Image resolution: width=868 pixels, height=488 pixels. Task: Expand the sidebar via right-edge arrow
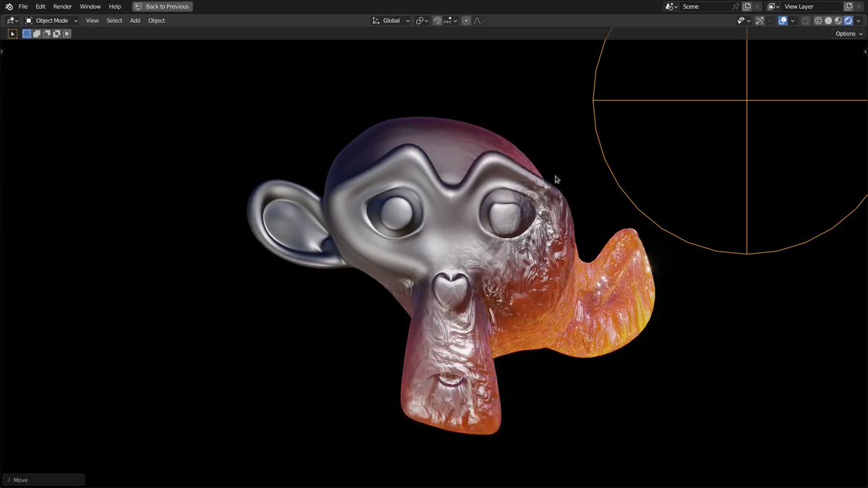tap(865, 51)
